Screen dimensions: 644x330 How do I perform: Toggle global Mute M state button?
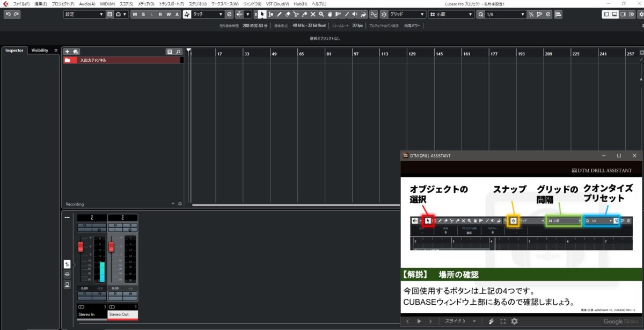point(134,15)
